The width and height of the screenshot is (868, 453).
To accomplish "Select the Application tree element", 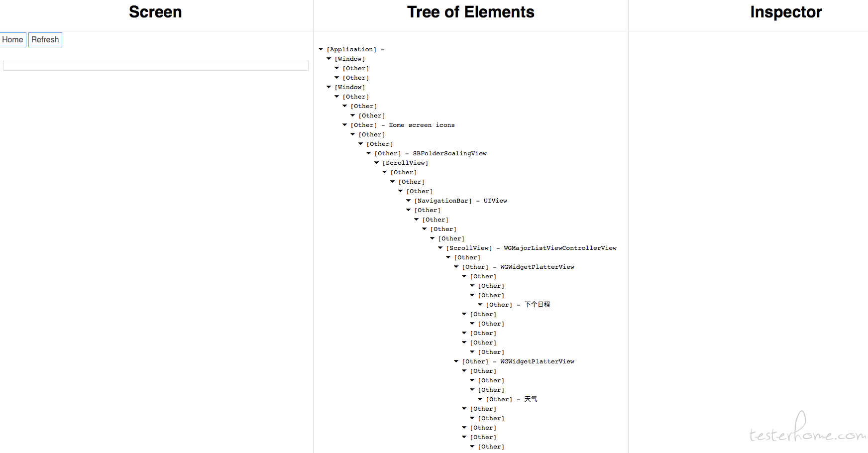I will (351, 49).
